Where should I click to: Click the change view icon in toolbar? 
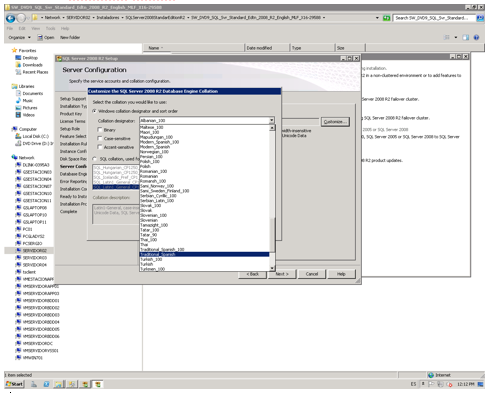[447, 37]
